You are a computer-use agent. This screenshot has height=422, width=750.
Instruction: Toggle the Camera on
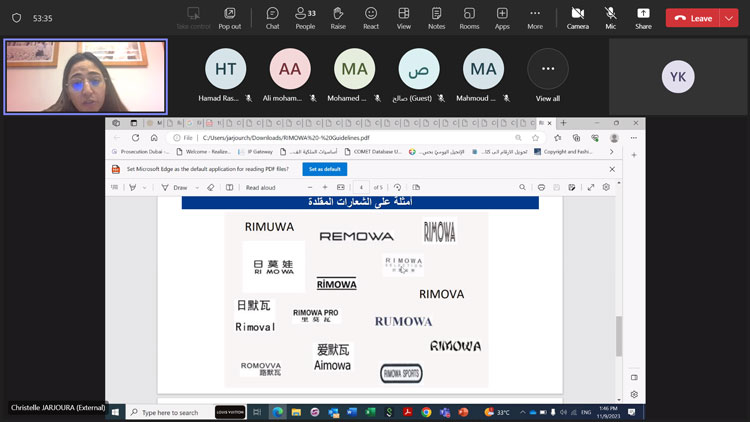577,17
